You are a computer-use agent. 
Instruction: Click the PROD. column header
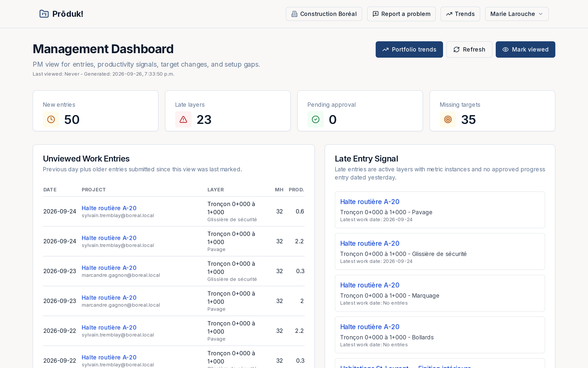point(296,190)
